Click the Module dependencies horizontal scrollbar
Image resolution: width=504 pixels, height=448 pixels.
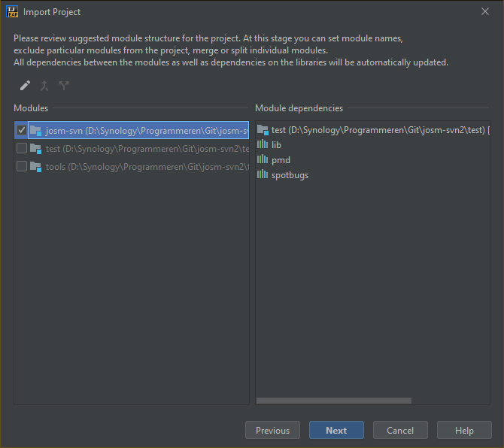coord(334,401)
